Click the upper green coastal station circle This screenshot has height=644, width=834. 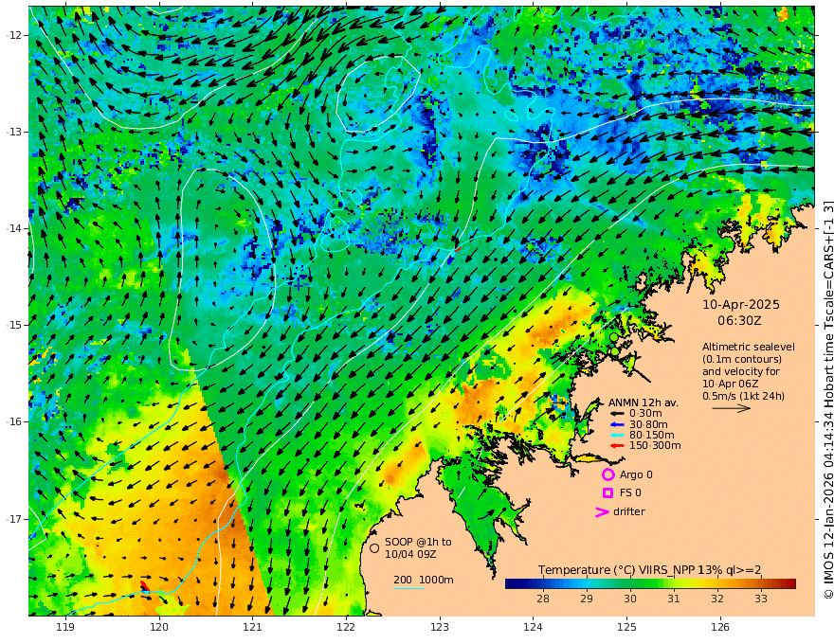pos(614,337)
